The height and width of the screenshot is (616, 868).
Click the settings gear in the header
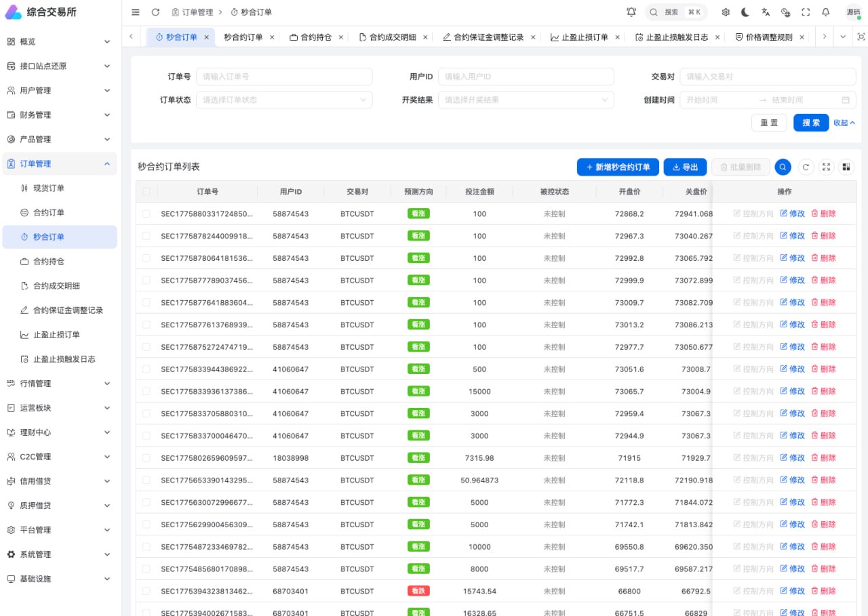coord(726,12)
